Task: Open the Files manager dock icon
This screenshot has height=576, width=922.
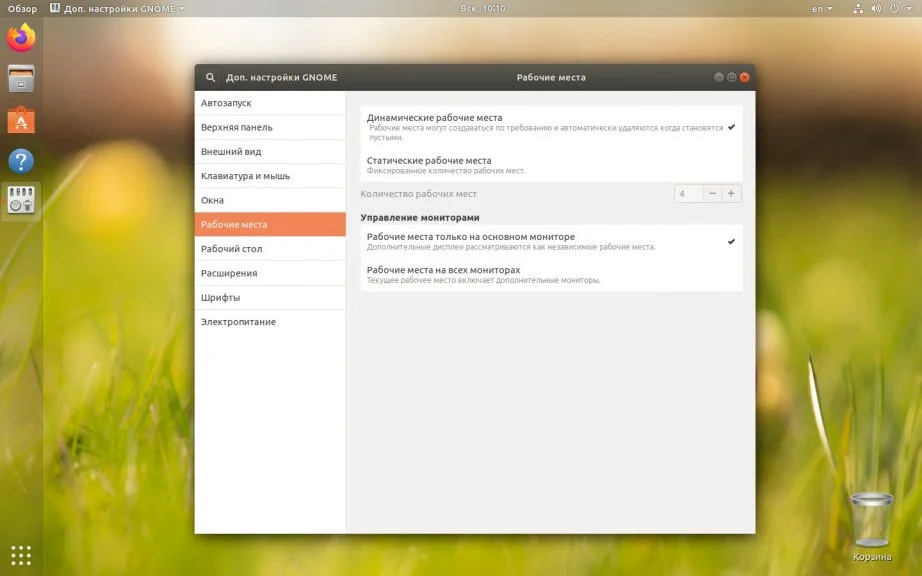Action: pos(21,79)
